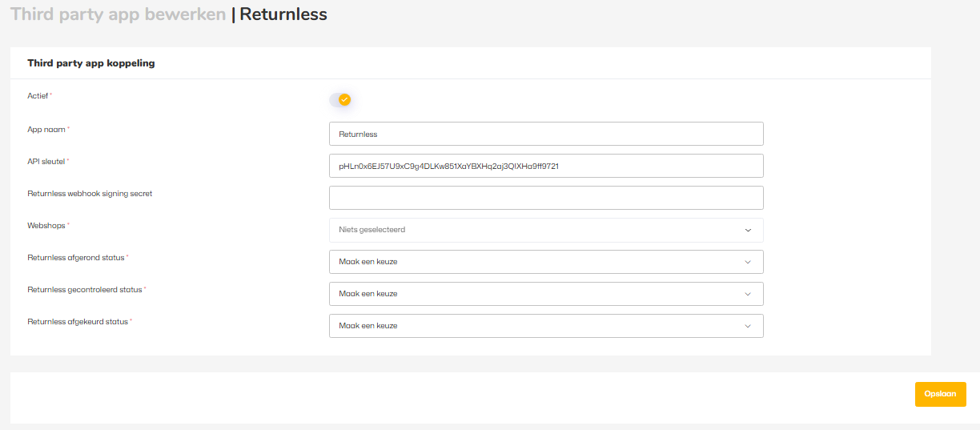Click the App naam input field

pyautogui.click(x=545, y=134)
